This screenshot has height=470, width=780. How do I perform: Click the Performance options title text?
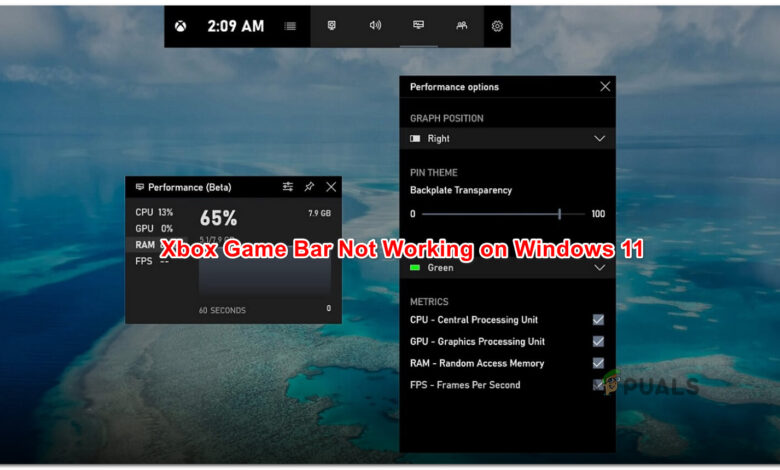coord(454,87)
